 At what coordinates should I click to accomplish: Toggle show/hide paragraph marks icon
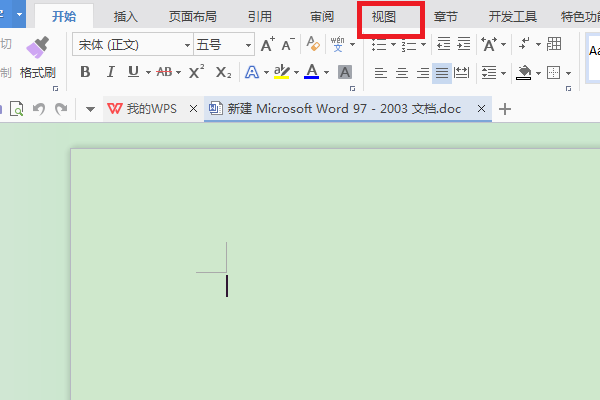point(524,44)
